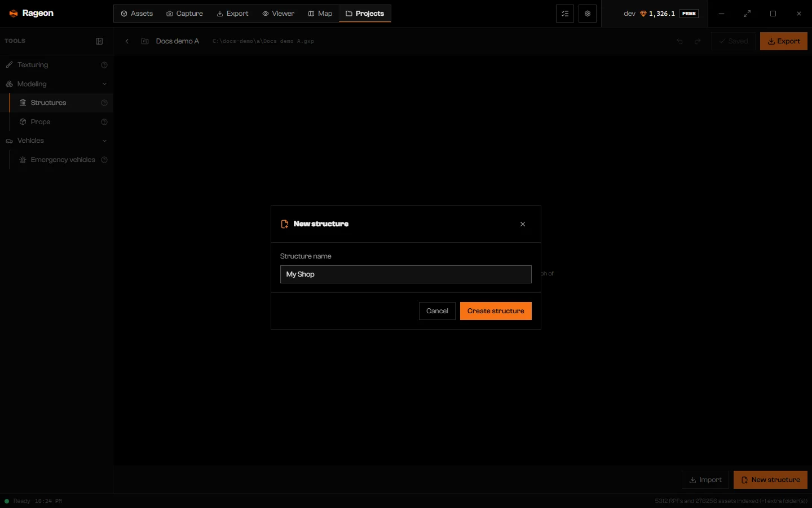Open the Map tab
Viewport: 812px width, 508px height.
[x=320, y=14]
